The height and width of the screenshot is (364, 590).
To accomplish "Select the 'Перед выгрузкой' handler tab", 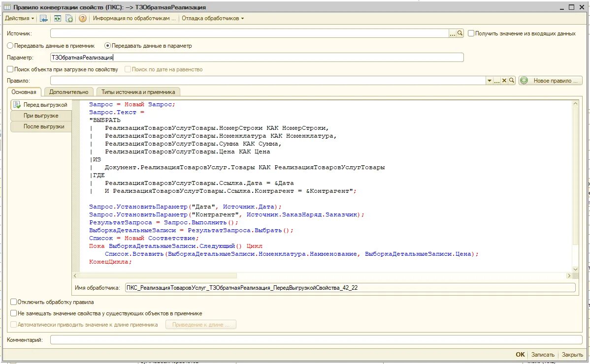I will pyautogui.click(x=41, y=105).
